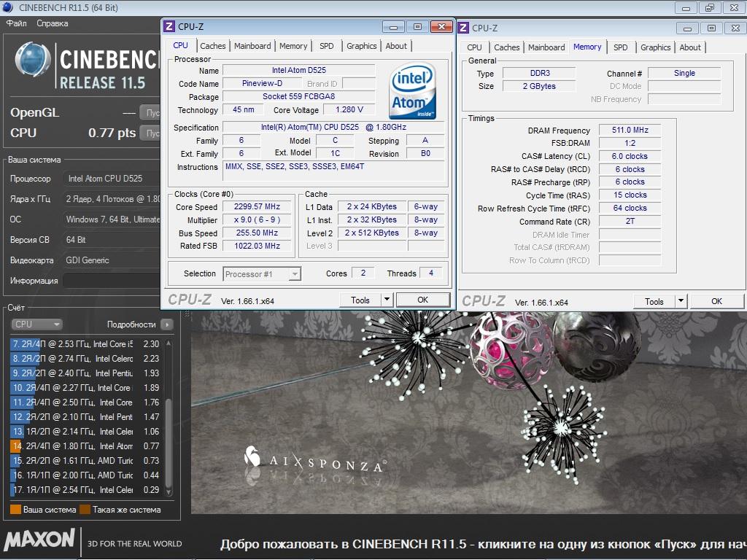Select ranking row 7 Intel Core i5 2.30
747x560 pixels.
(x=85, y=344)
